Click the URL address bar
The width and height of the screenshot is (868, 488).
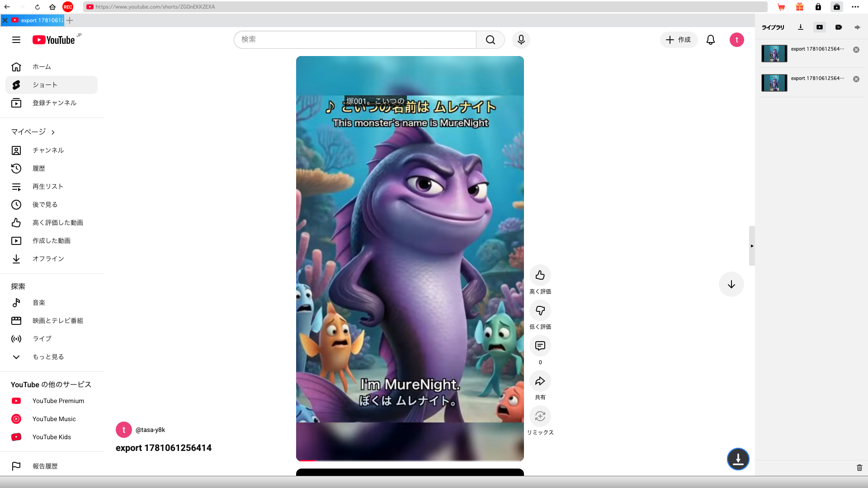(x=425, y=7)
